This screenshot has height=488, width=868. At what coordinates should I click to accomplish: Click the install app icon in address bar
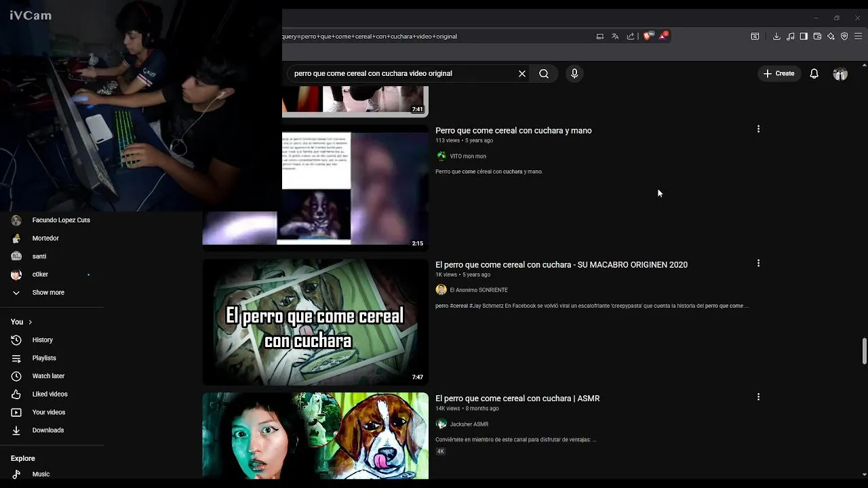point(600,37)
